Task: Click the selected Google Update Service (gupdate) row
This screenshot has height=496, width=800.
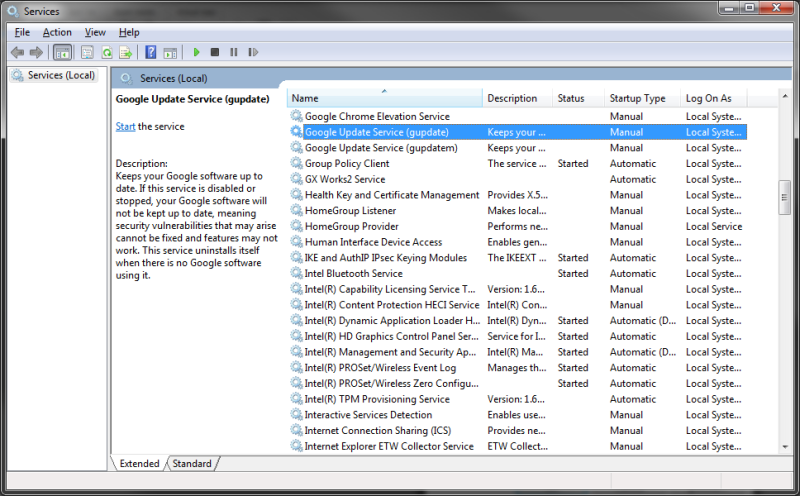Action: (517, 132)
